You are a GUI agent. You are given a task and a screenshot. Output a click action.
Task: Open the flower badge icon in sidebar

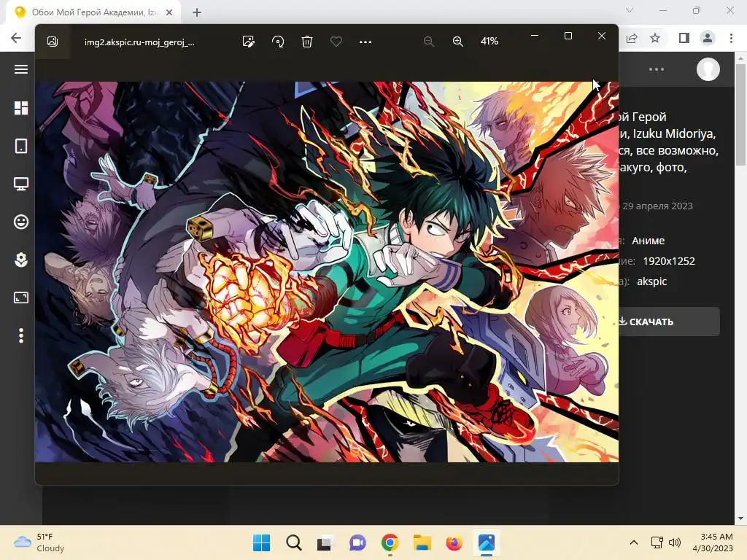click(x=21, y=260)
